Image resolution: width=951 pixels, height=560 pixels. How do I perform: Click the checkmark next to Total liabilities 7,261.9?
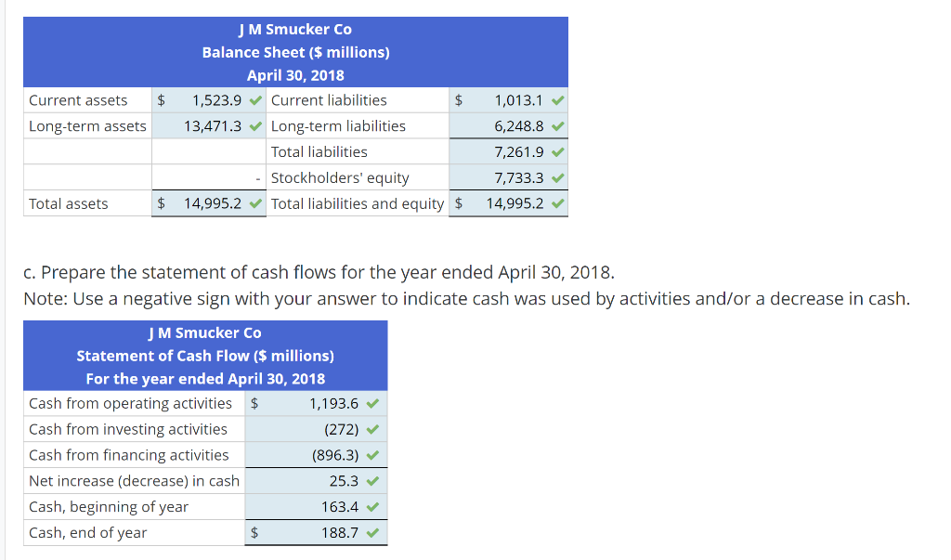pyautogui.click(x=554, y=151)
